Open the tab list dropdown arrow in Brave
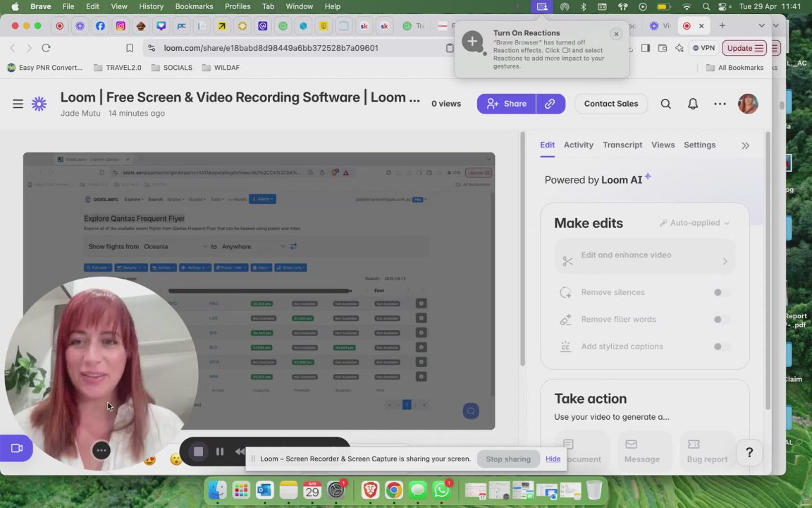The height and width of the screenshot is (508, 812). 761,25
